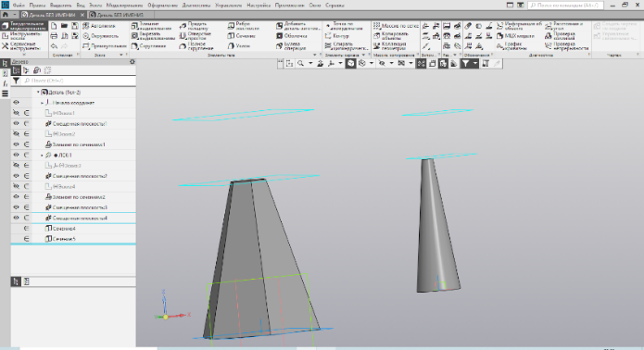Select Твердотельное моделирование toolset
This screenshot has height=350, width=644.
[x=24, y=26]
